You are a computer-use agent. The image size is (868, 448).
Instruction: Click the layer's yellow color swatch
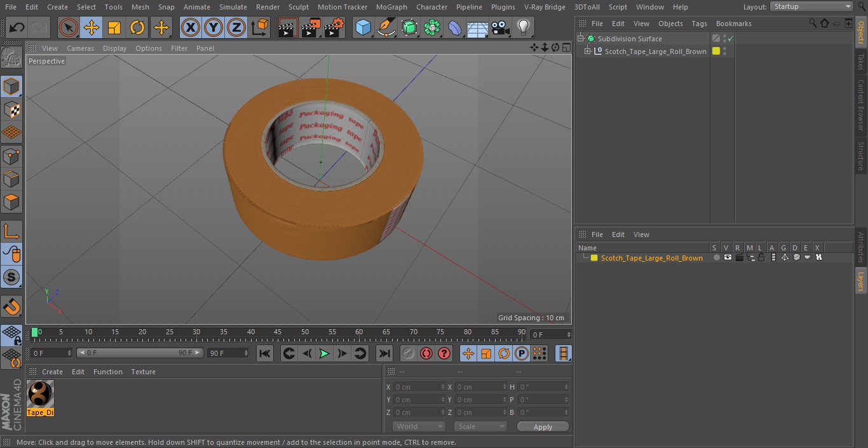click(594, 258)
